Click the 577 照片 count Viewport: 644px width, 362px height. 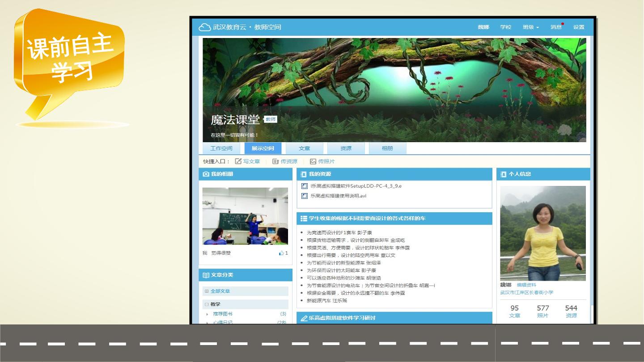click(543, 311)
